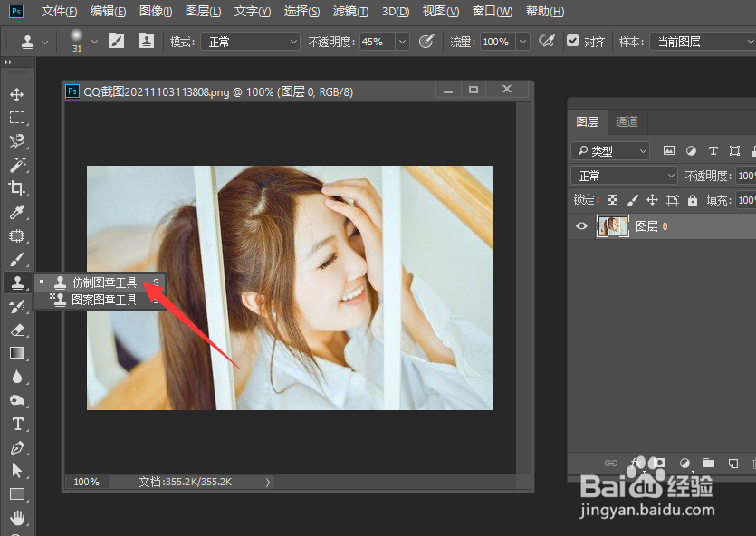Select the Eyedropper tool
This screenshot has width=756, height=536.
tap(17, 212)
